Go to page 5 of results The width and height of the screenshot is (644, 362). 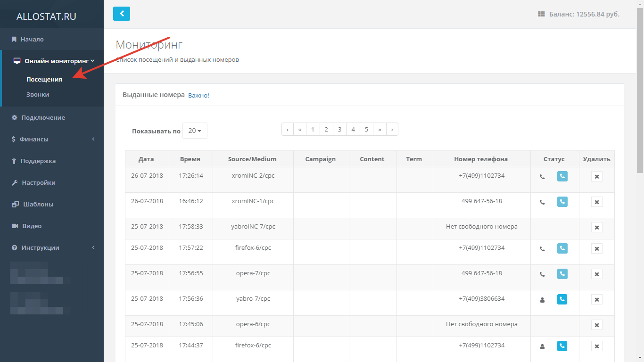point(366,129)
